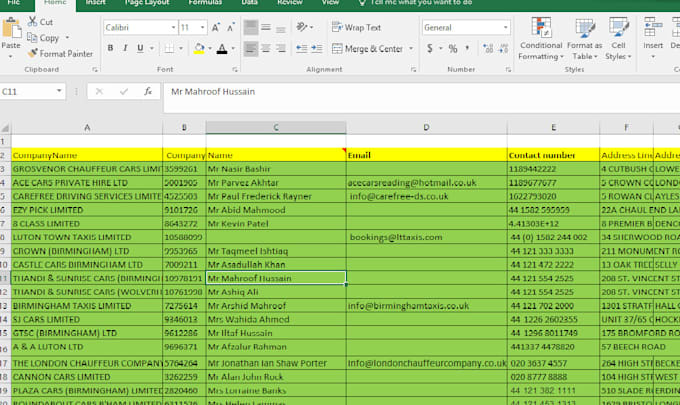Open the font size dropdown

coord(202,27)
